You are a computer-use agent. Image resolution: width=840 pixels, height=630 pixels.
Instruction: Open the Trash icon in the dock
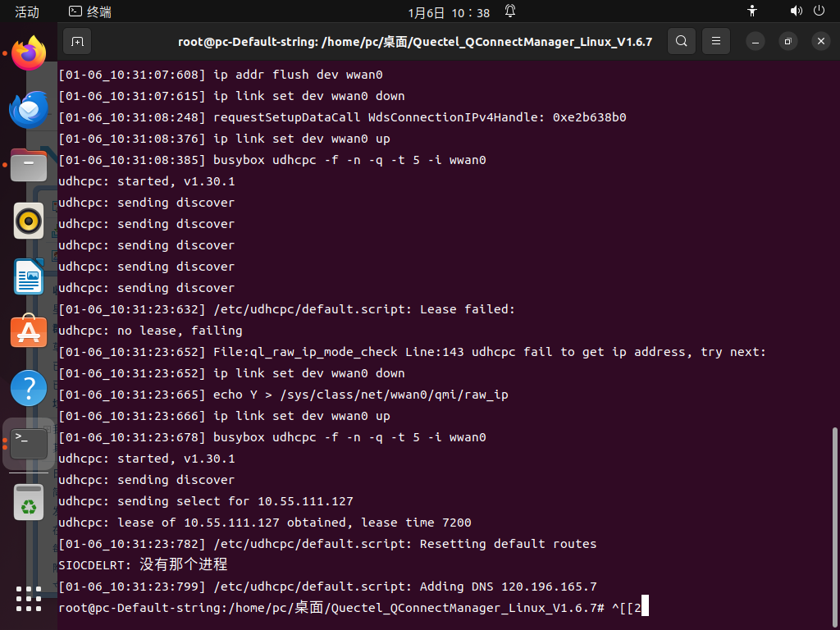[29, 503]
